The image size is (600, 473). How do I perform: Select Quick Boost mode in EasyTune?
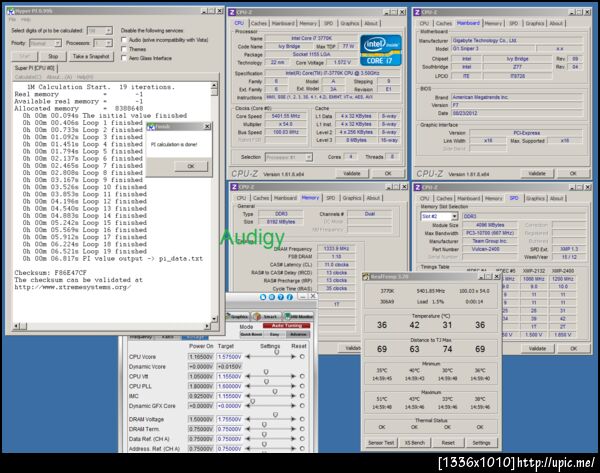click(x=251, y=334)
